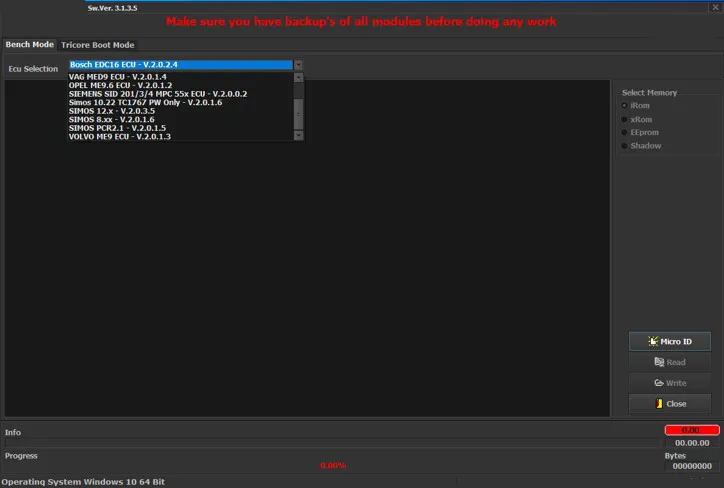Image resolution: width=724 pixels, height=488 pixels.
Task: Click the ECU list scroll-down arrow
Action: click(x=298, y=135)
